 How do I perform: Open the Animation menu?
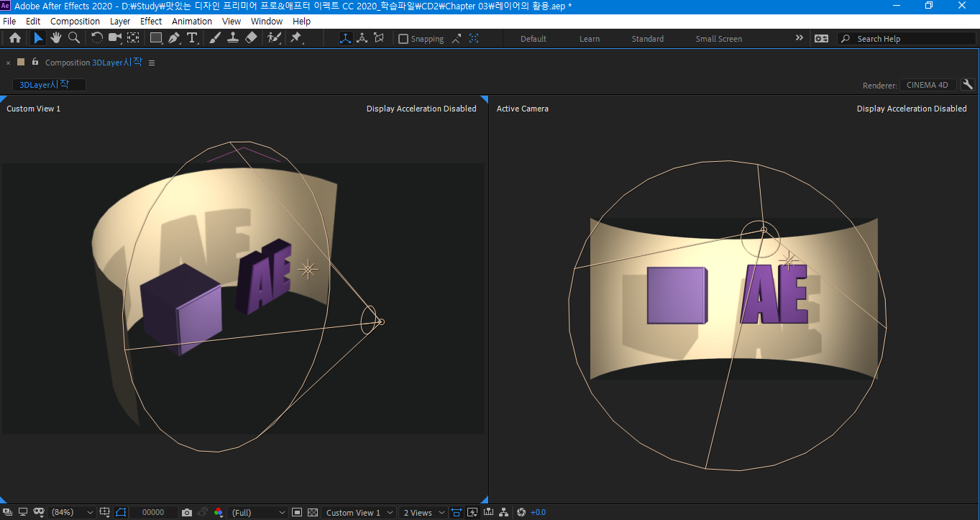(192, 21)
